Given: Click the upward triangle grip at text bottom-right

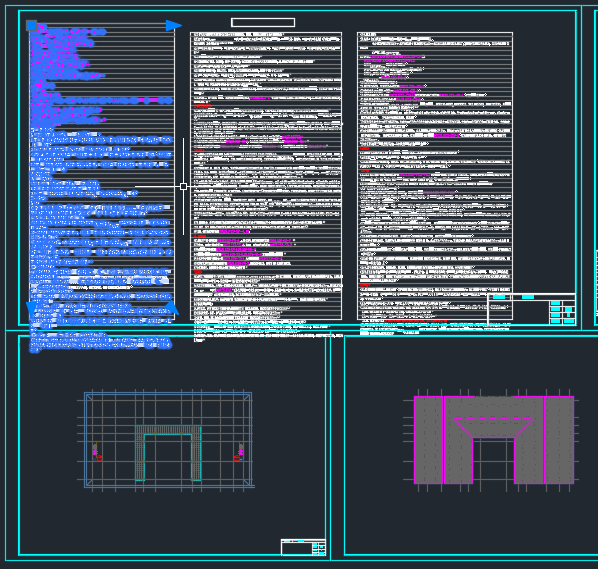Looking at the screenshot, I should tap(172, 307).
